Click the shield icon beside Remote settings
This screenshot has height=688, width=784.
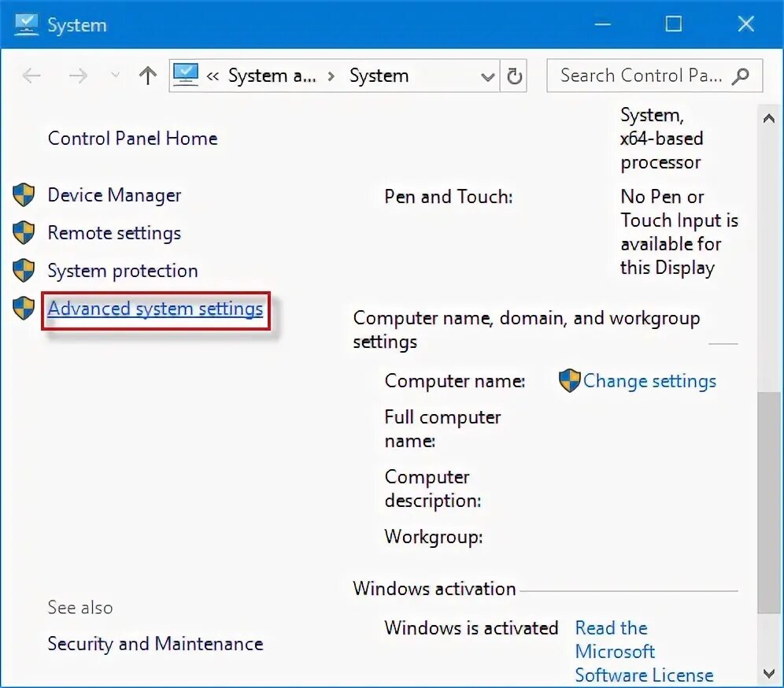[x=24, y=232]
